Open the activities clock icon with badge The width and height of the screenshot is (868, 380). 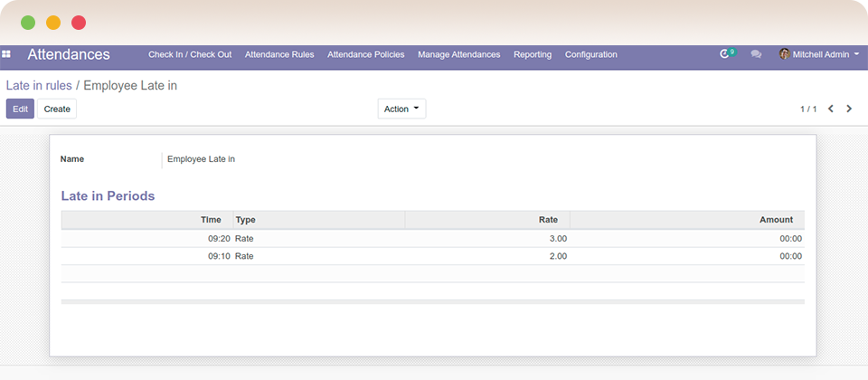(727, 53)
